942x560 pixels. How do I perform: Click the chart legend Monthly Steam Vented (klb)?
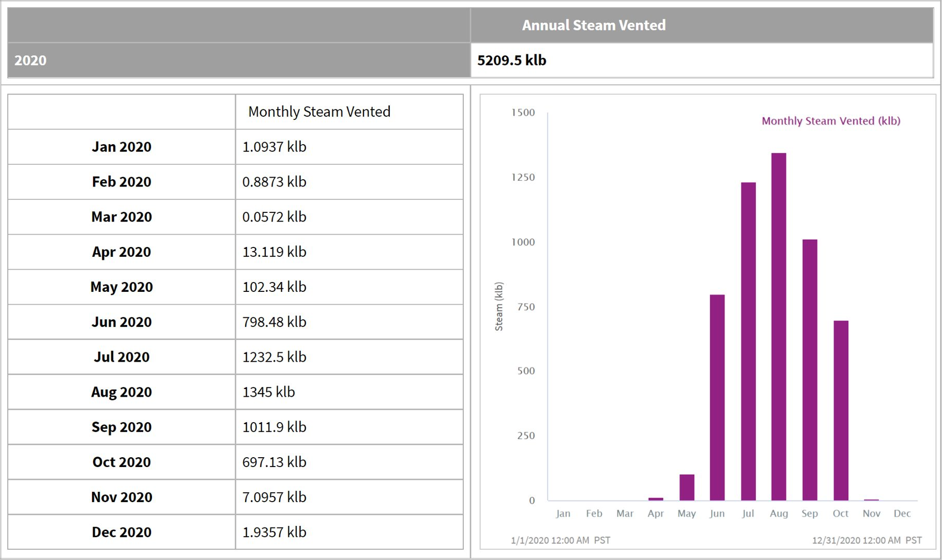tap(831, 121)
